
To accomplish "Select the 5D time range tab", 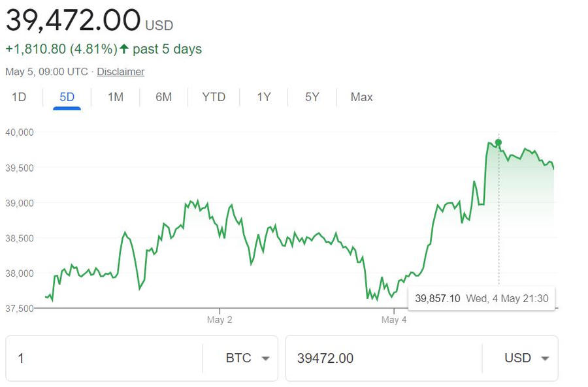I will [67, 97].
